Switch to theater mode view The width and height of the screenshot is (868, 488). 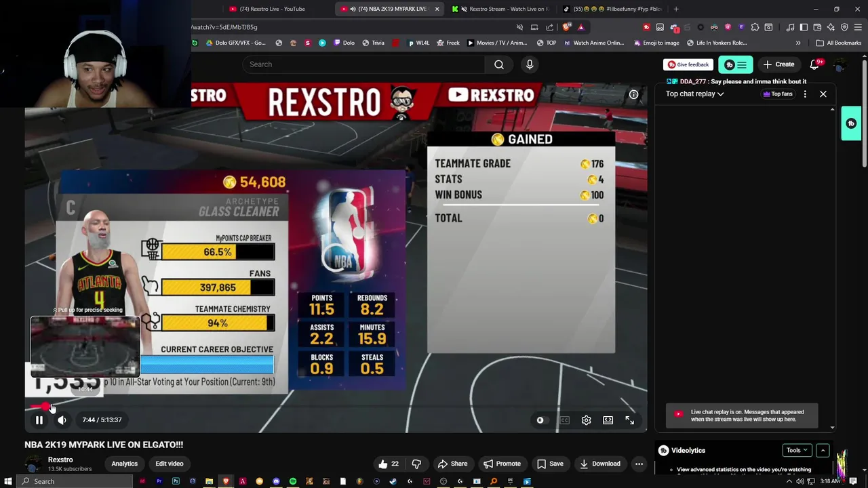(608, 420)
